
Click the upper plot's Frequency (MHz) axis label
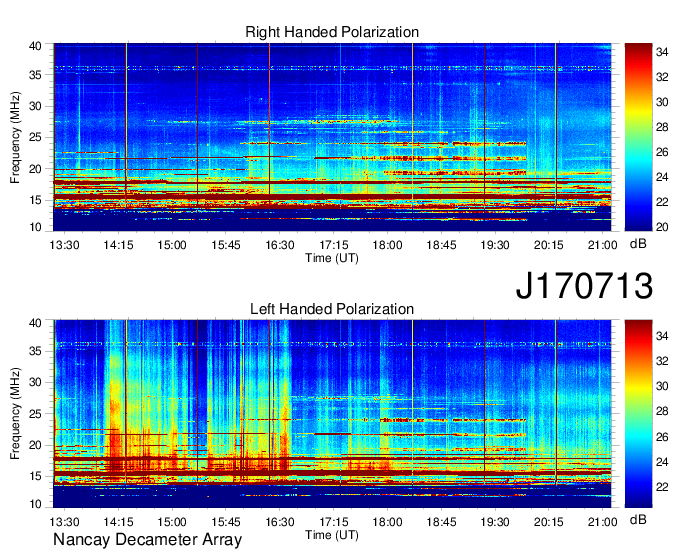pyautogui.click(x=15, y=137)
